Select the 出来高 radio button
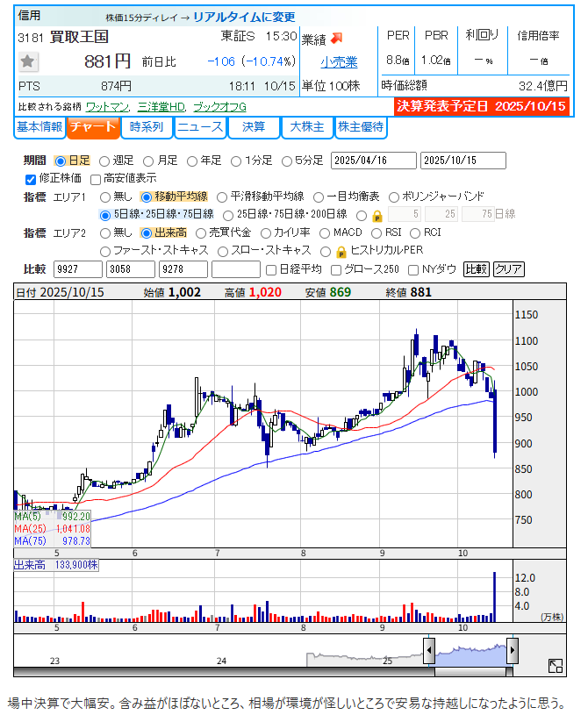 click(147, 233)
